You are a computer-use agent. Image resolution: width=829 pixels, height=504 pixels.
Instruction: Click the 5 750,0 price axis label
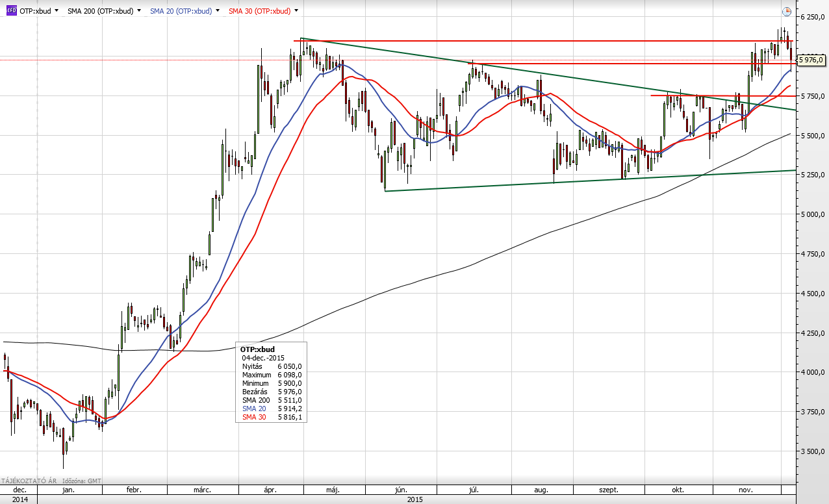pyautogui.click(x=813, y=96)
